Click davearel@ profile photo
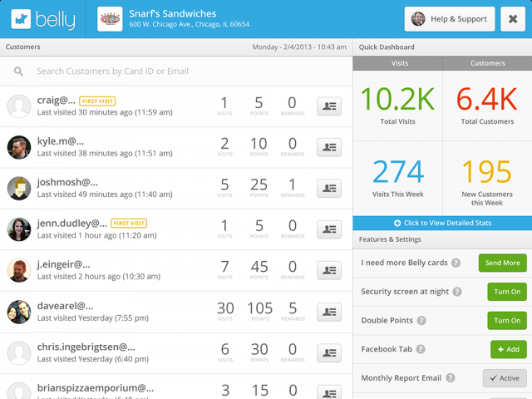The image size is (532, 399). 19,312
